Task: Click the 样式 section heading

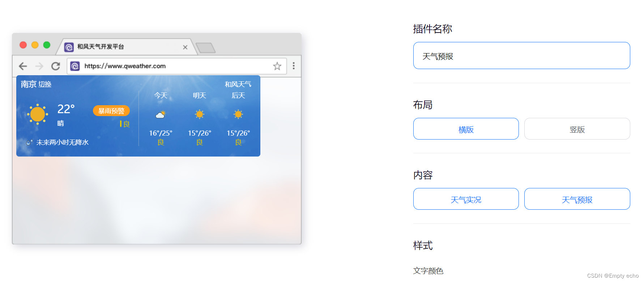Action: pyautogui.click(x=423, y=245)
